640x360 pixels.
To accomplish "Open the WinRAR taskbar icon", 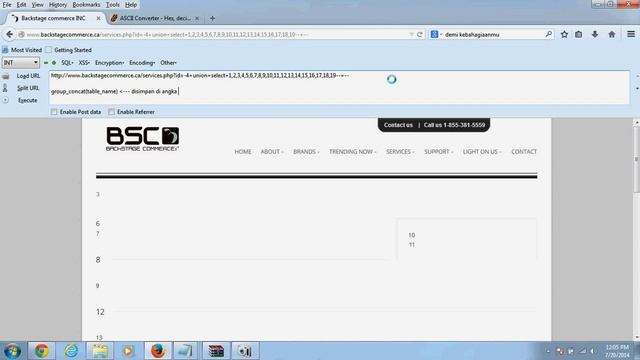I will [x=216, y=351].
